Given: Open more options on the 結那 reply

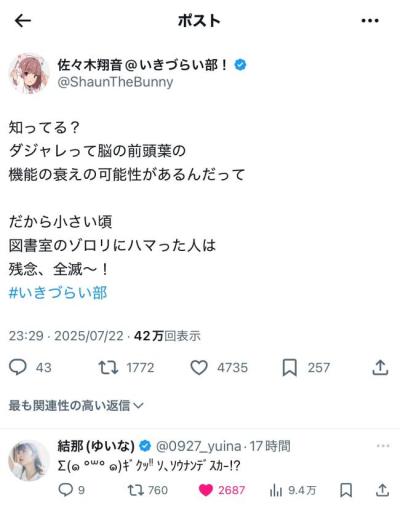Looking at the screenshot, I should click(383, 446).
